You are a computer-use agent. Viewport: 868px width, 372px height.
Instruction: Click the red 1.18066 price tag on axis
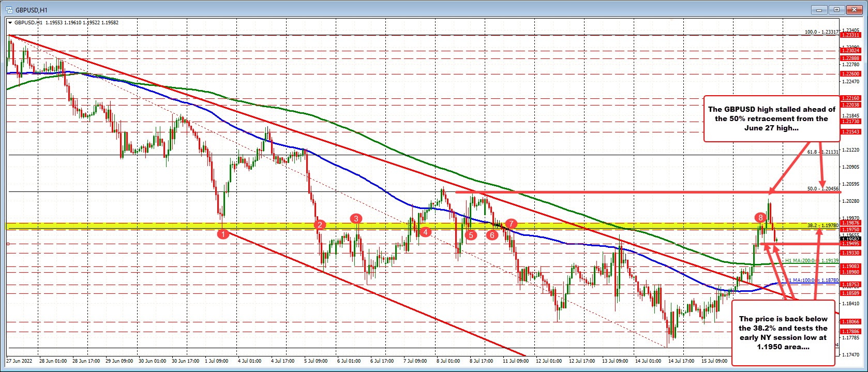click(x=850, y=321)
